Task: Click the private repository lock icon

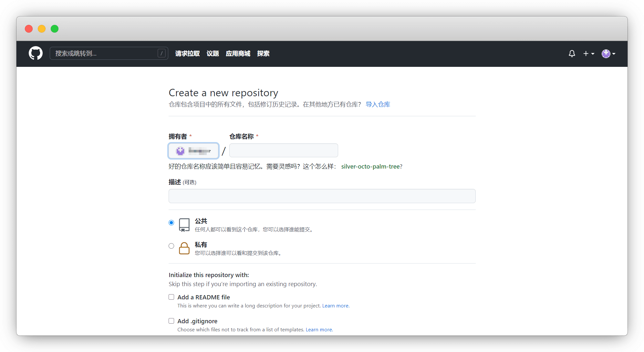Action: 184,248
